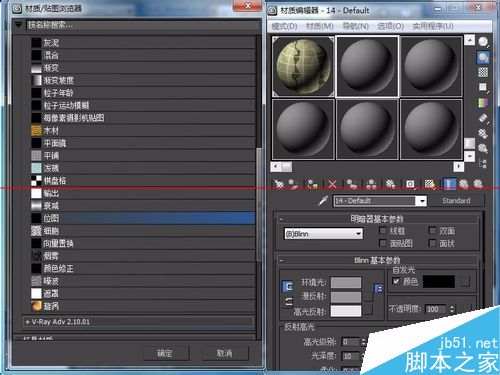Click diffuse-specular color lock button
500x375 pixels.
pos(288,302)
